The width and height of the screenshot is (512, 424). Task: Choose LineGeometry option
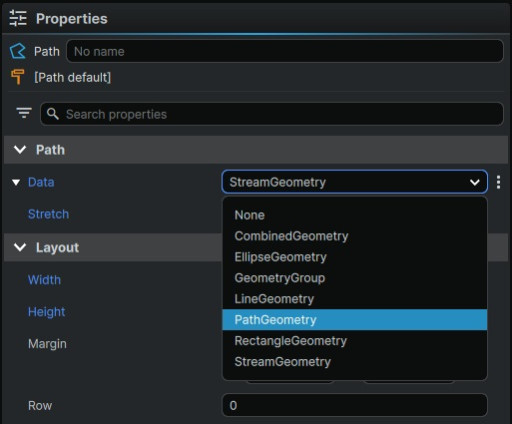(355, 299)
